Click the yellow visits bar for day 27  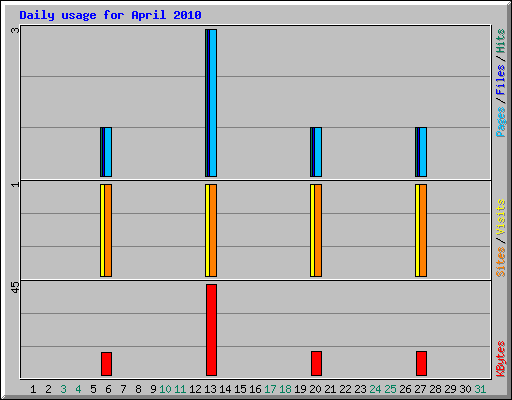pyautogui.click(x=417, y=230)
